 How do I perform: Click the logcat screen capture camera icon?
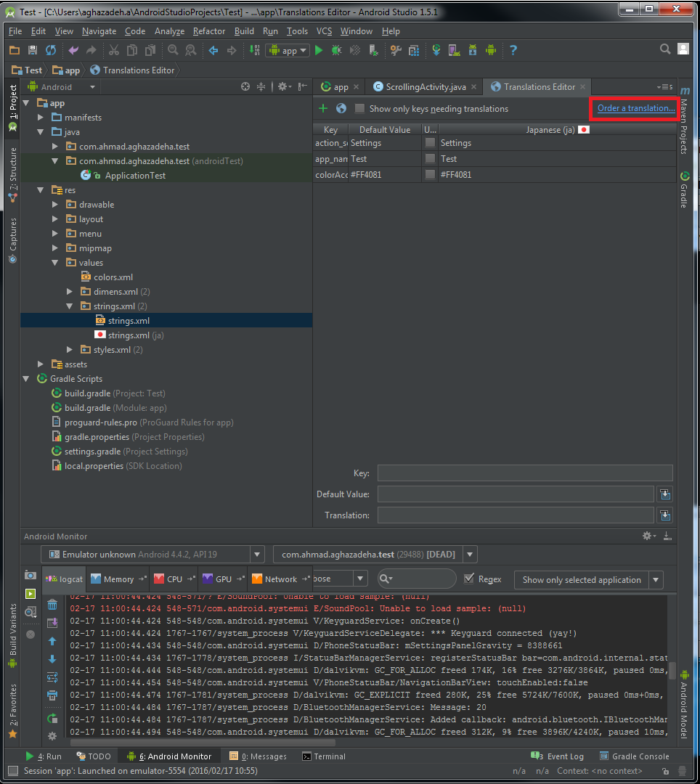click(30, 575)
